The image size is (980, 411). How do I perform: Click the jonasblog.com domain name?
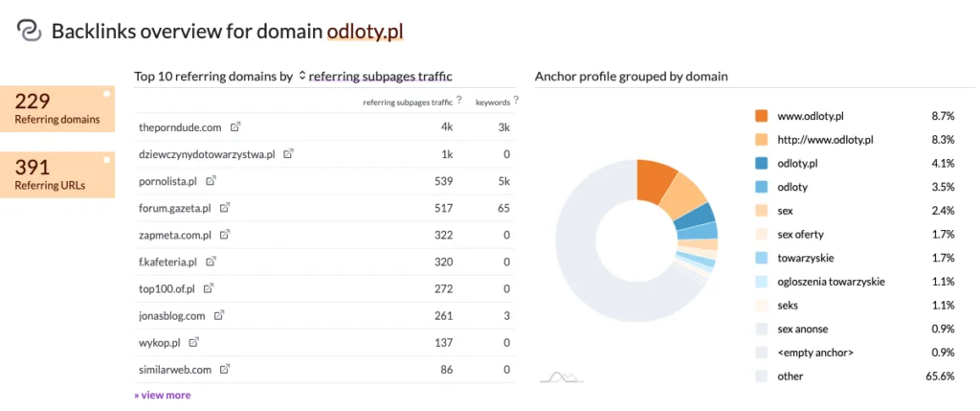click(172, 314)
